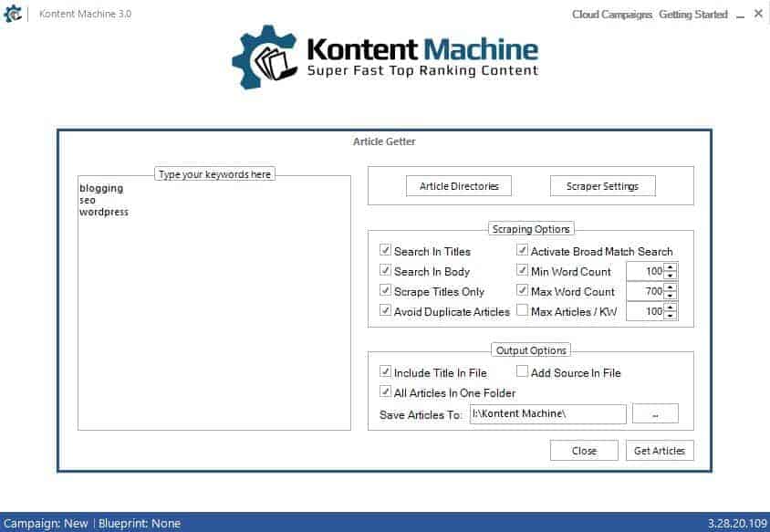Toggle Activate Broad Match Search checkbox
Image resolution: width=770 pixels, height=532 pixels.
tap(522, 251)
